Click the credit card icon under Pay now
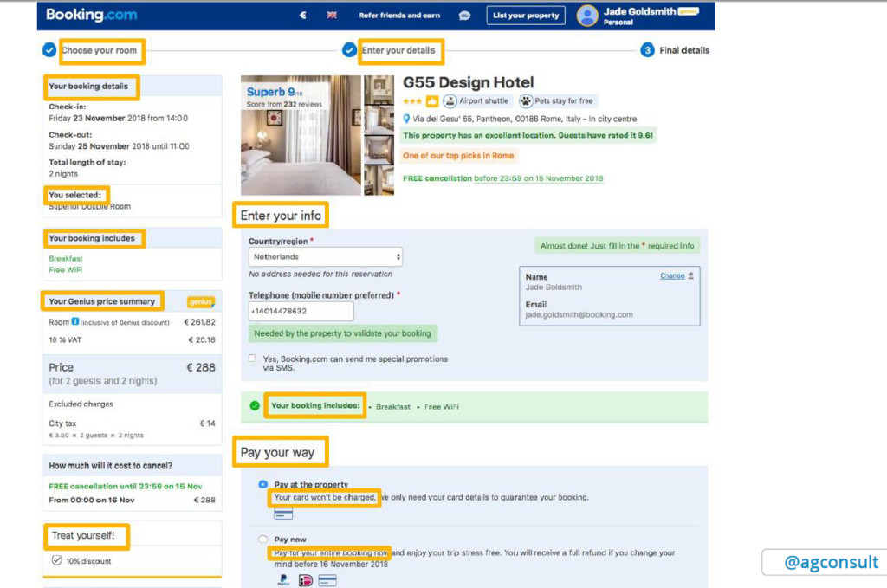This screenshot has width=887, height=588. [327, 580]
